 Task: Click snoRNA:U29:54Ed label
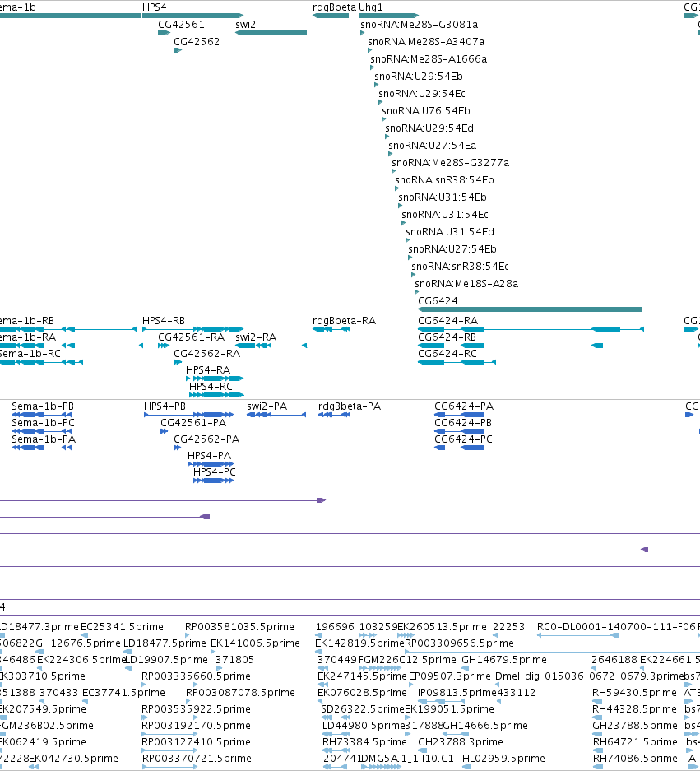(429, 128)
